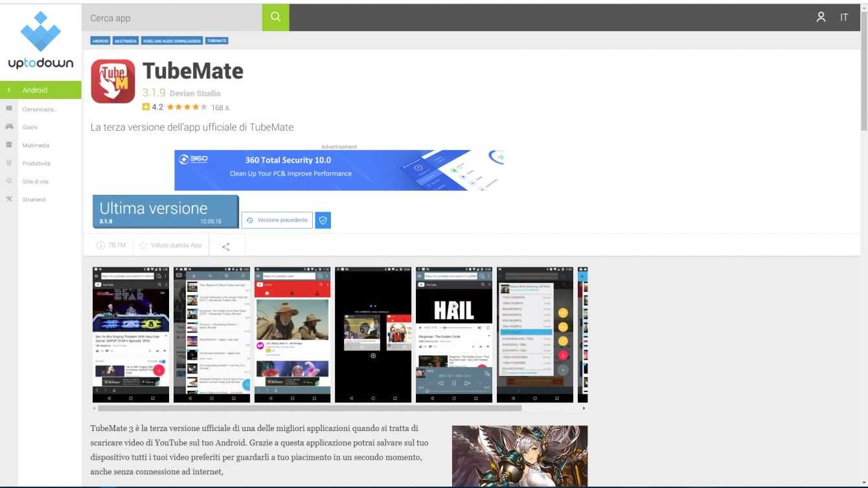Open the Strumenti category
The height and width of the screenshot is (488, 868).
pos(34,199)
